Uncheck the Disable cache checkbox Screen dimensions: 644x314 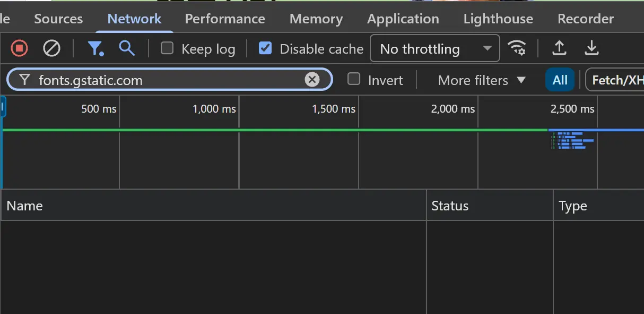[x=265, y=48]
